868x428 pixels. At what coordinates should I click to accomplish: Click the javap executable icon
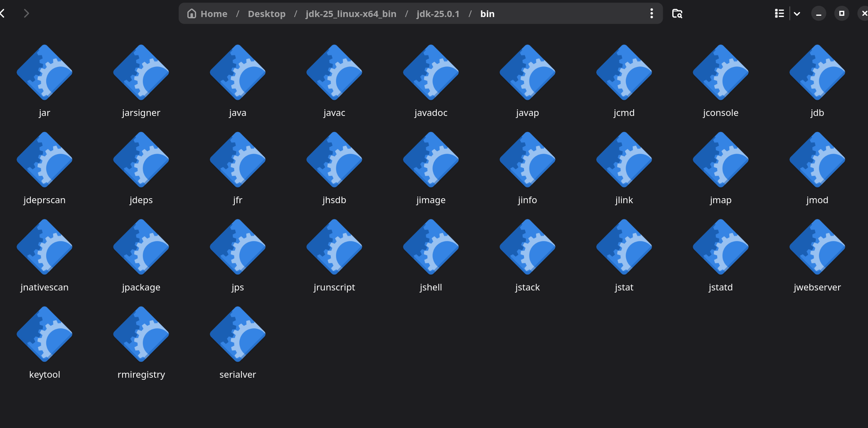[528, 72]
